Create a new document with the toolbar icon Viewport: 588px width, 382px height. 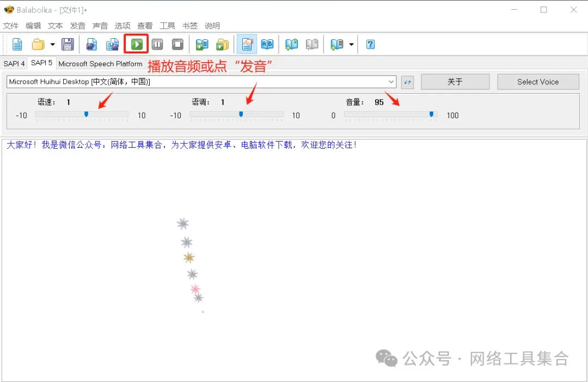click(x=17, y=44)
